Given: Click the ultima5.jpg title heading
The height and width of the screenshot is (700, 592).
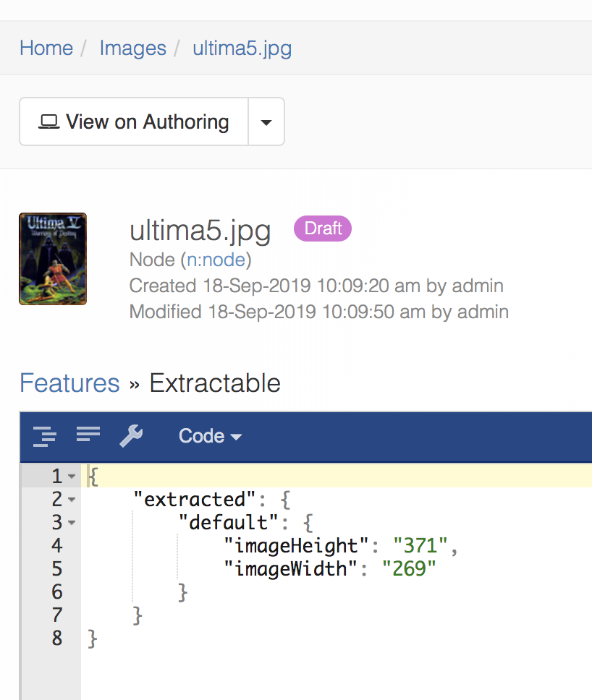Looking at the screenshot, I should (x=200, y=231).
